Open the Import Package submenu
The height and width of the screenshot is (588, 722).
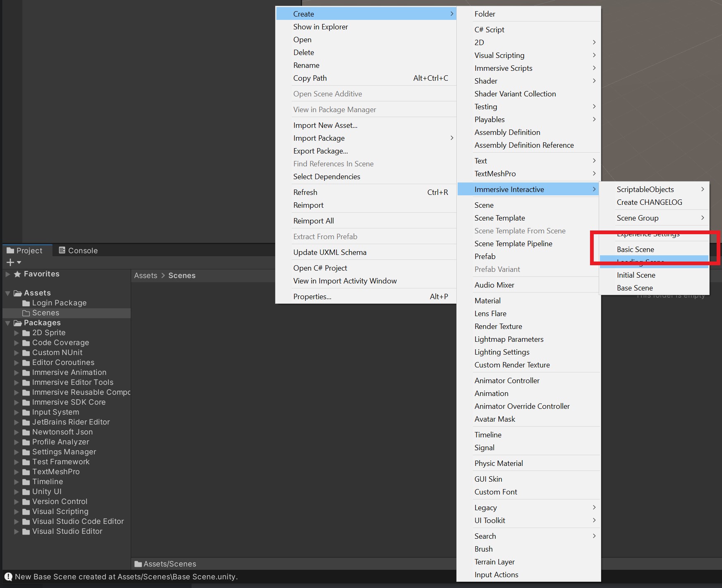pyautogui.click(x=366, y=138)
